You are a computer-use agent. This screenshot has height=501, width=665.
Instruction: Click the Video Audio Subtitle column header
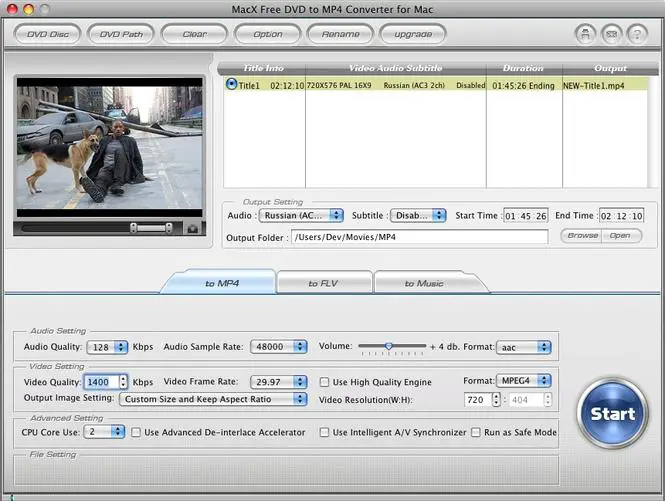click(x=396, y=68)
